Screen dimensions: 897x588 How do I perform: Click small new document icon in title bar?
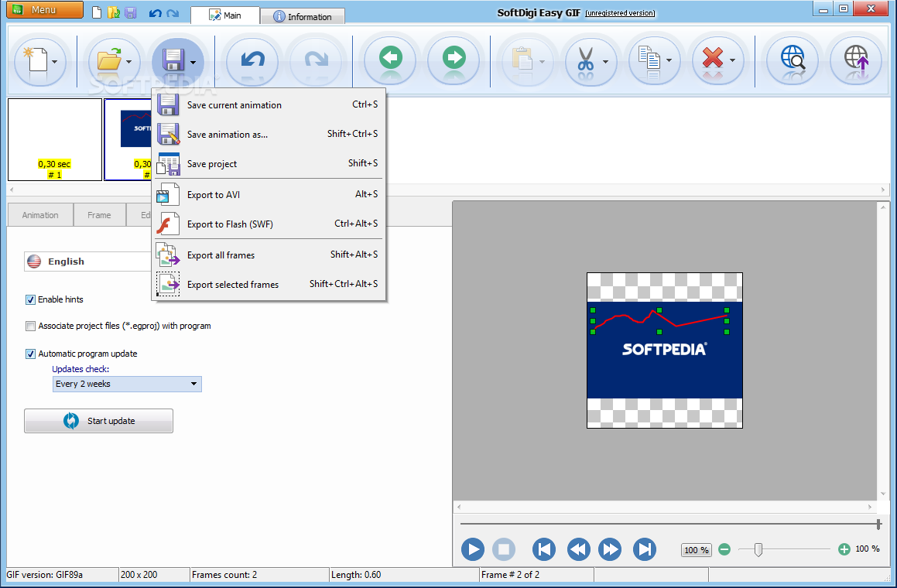97,12
